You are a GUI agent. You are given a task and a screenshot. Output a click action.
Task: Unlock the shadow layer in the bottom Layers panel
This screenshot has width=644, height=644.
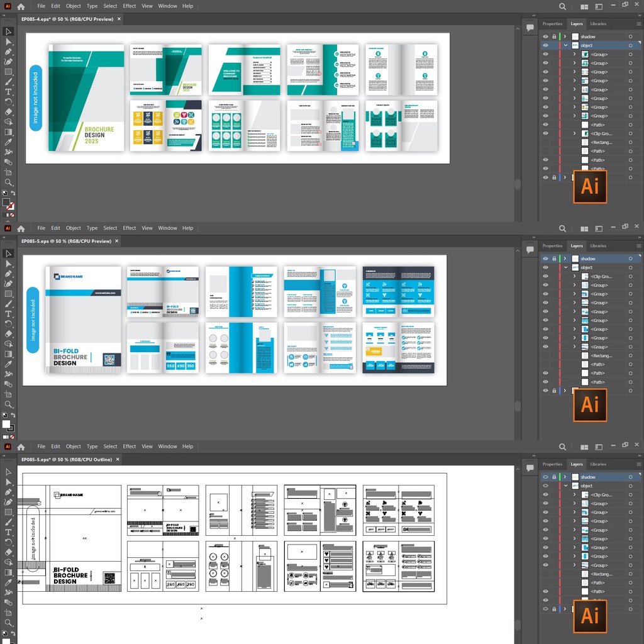click(553, 477)
